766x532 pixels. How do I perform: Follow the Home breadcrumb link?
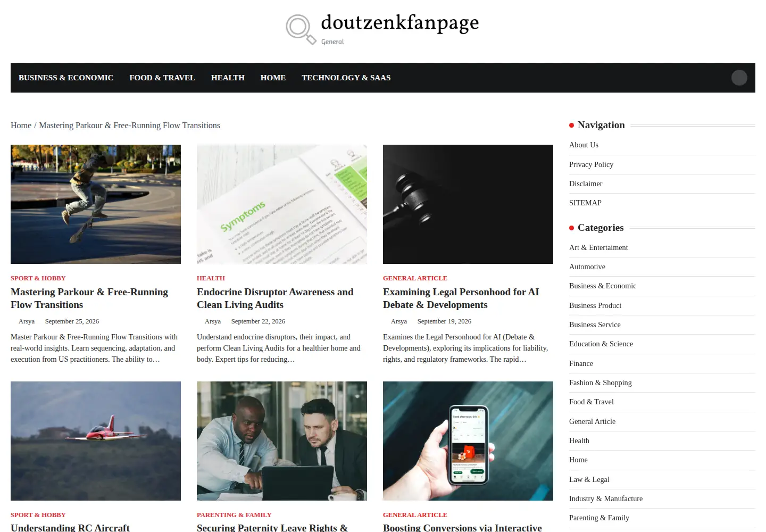pos(21,126)
